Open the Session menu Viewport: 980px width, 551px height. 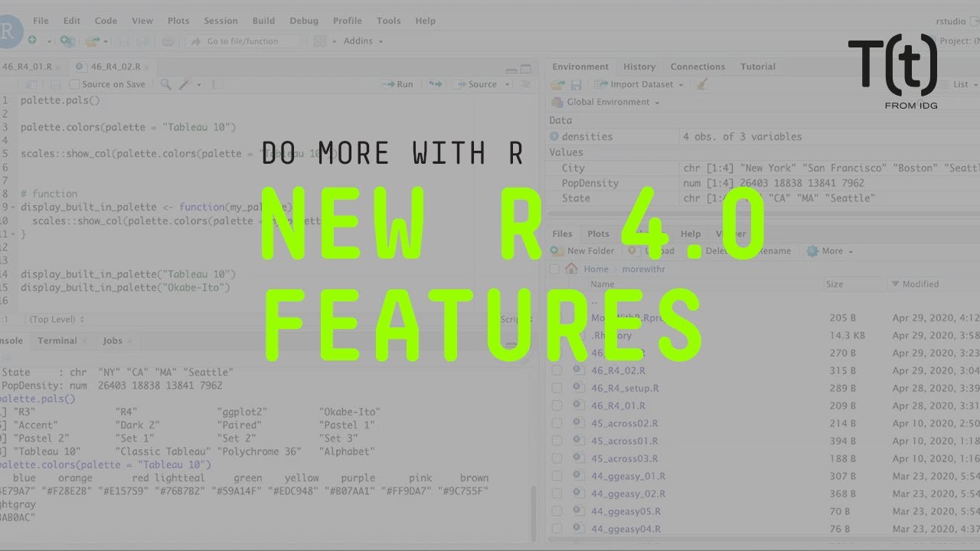[220, 21]
